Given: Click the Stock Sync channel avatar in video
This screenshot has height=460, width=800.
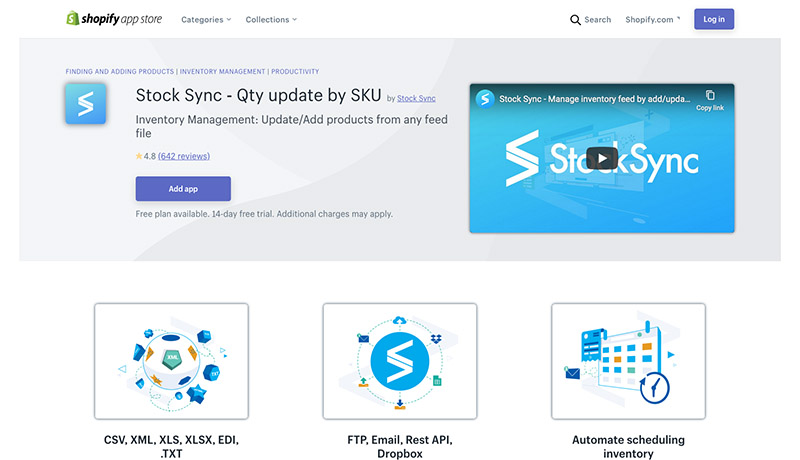Looking at the screenshot, I should (485, 98).
